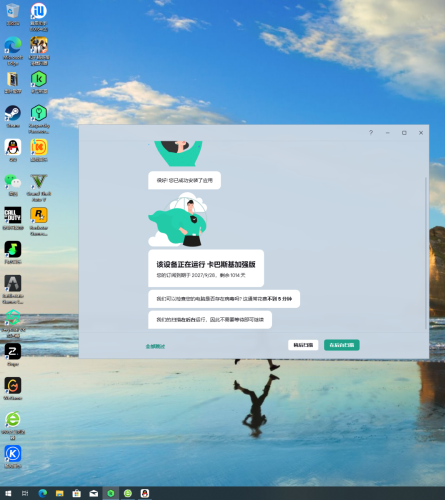Open the QQ penguin desktop shortcut
The width and height of the screenshot is (445, 500).
click(13, 151)
